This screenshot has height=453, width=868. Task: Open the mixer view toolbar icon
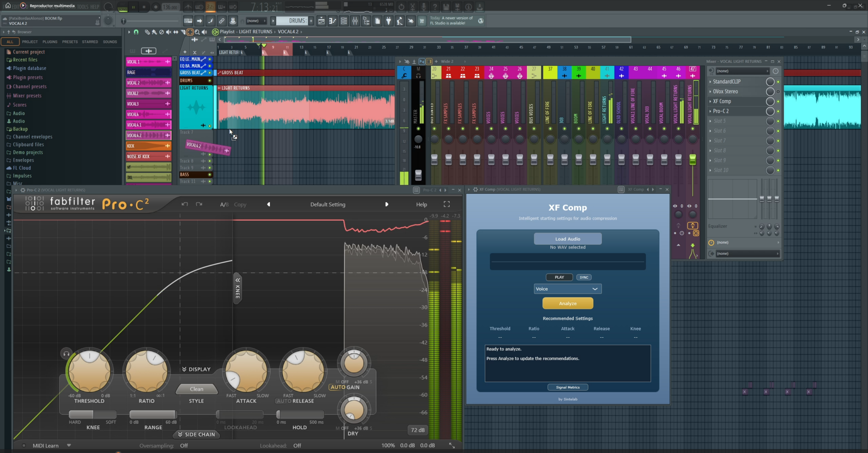[x=355, y=21]
